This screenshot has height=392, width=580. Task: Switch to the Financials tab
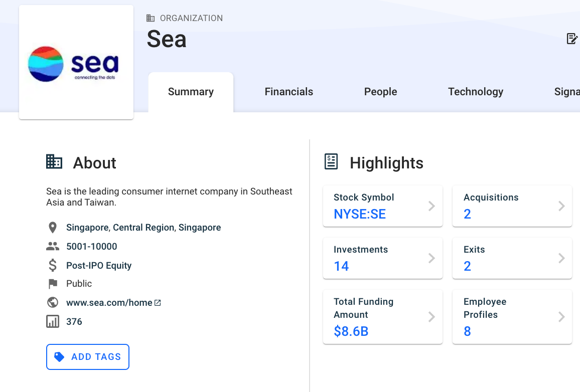[289, 92]
